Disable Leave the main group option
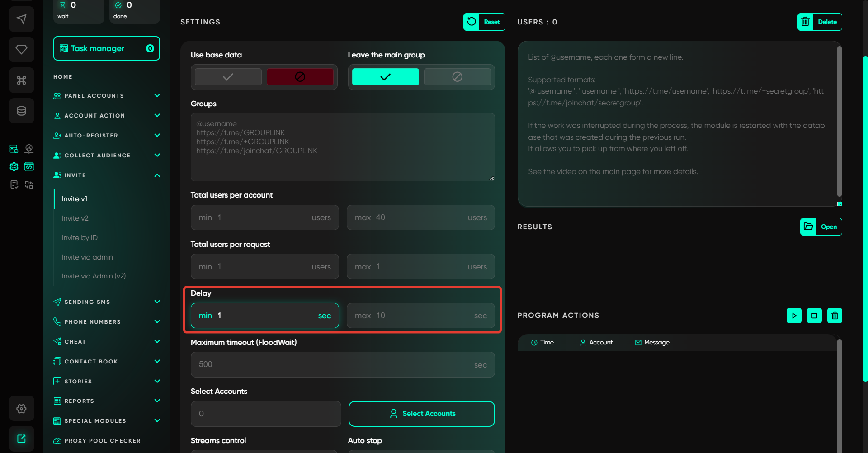This screenshot has width=868, height=453. pyautogui.click(x=457, y=77)
